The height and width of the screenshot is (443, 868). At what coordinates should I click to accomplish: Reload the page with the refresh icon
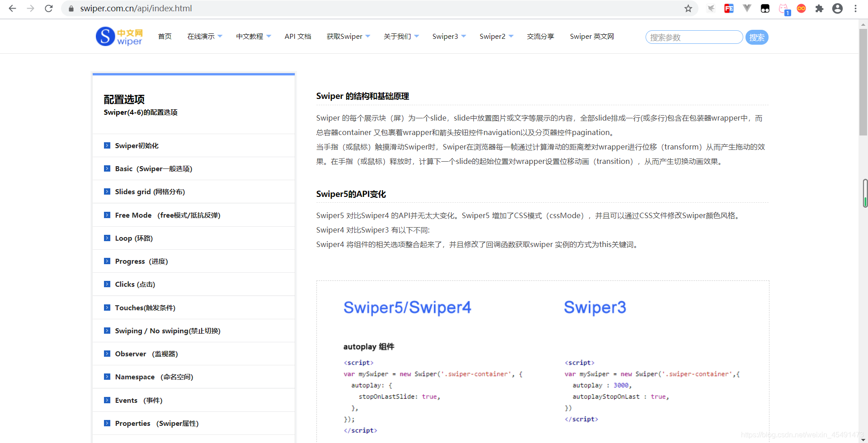click(48, 8)
